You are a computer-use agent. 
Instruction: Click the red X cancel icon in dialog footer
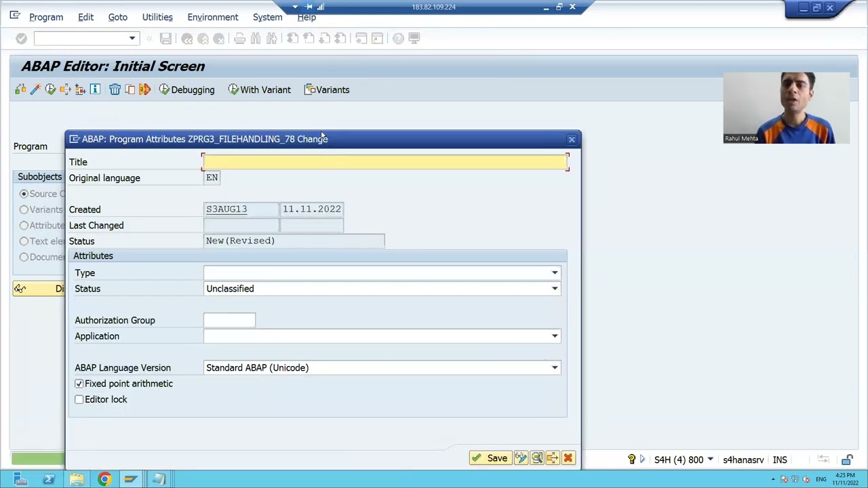(x=568, y=458)
